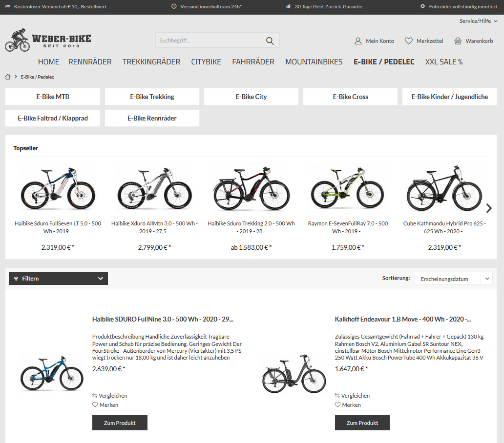Click next arrow in Topseller carousel
This screenshot has height=443, width=504.
pyautogui.click(x=489, y=208)
